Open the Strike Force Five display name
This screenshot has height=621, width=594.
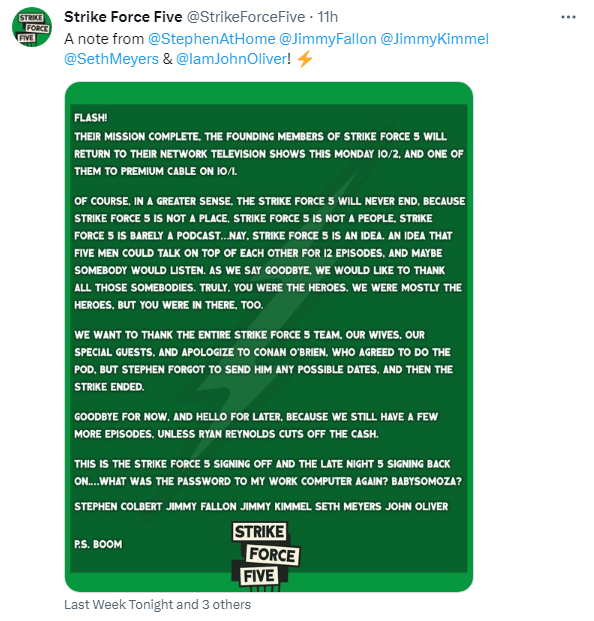(x=123, y=17)
